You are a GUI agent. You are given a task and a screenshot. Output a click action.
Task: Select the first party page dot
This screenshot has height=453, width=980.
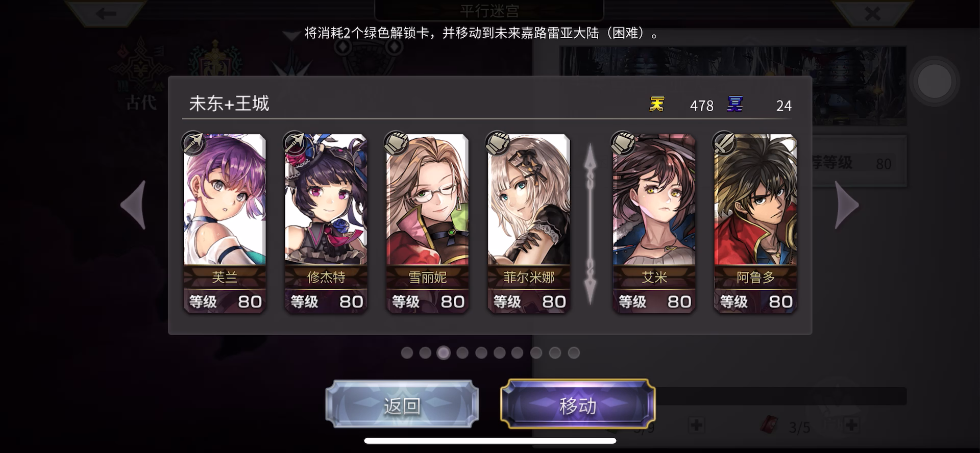coord(407,353)
